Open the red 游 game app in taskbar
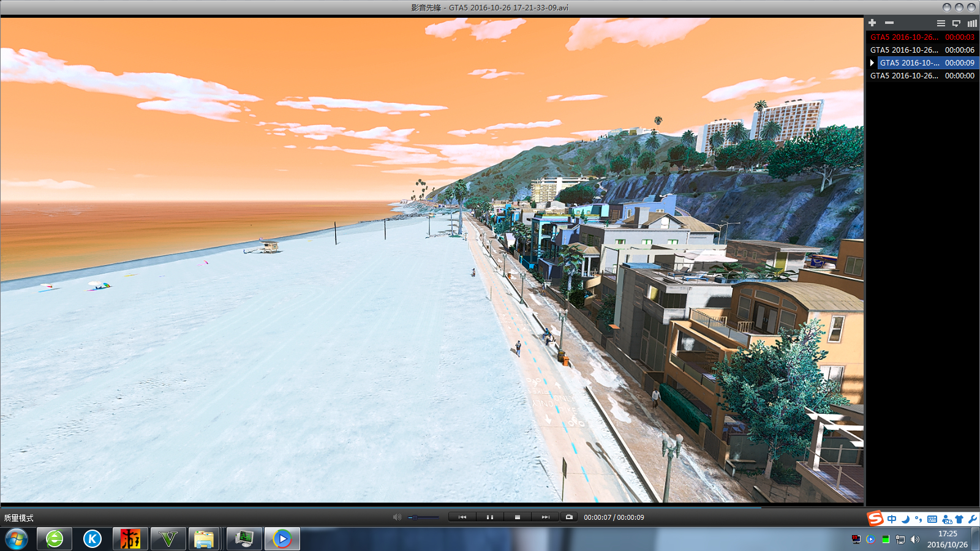Viewport: 980px width, 551px height. pyautogui.click(x=130, y=539)
